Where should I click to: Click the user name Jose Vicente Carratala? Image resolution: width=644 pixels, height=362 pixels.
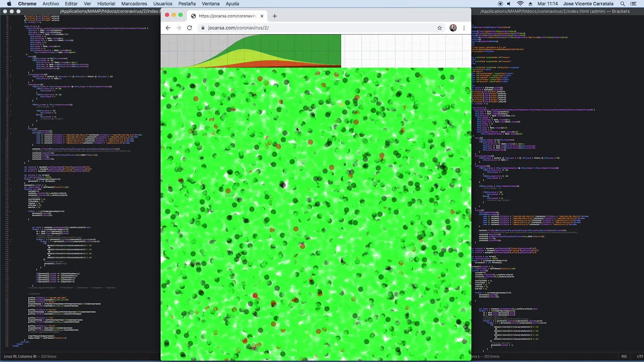[x=589, y=4]
